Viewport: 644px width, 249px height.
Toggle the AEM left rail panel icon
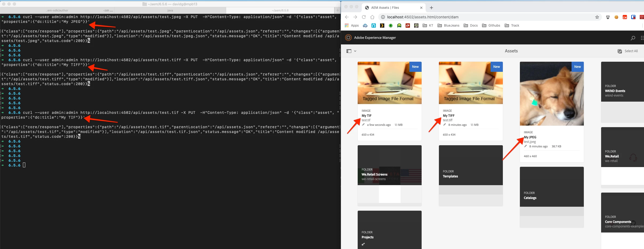[349, 51]
